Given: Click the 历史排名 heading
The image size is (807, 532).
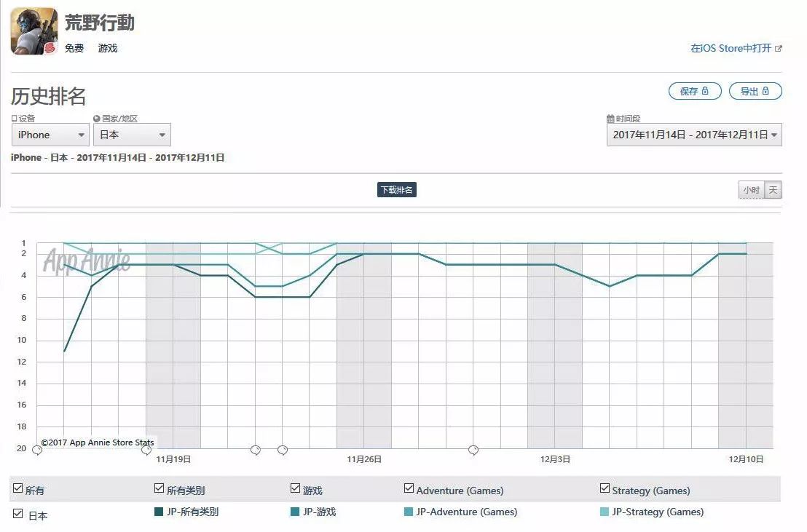Looking at the screenshot, I should (48, 96).
